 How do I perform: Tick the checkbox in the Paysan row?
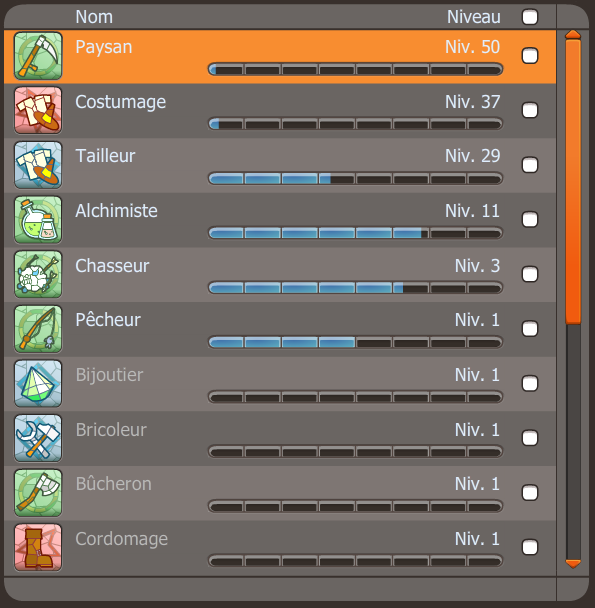(530, 55)
